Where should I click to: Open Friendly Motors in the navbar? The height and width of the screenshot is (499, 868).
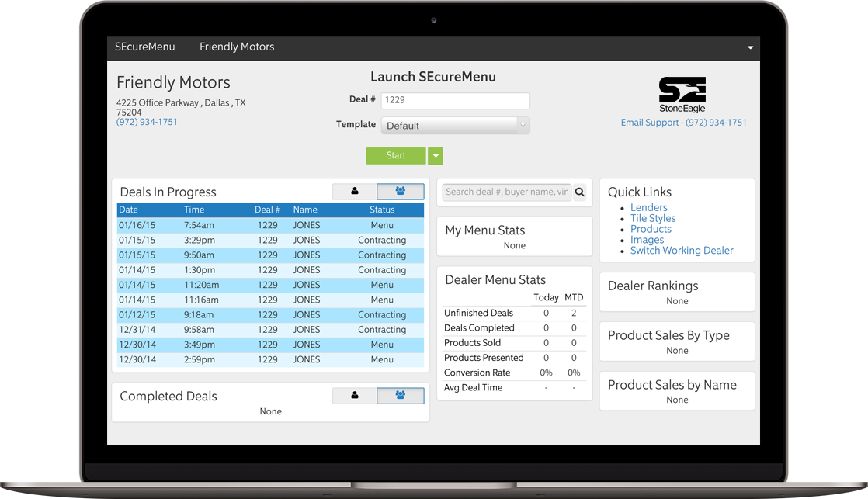(x=237, y=47)
